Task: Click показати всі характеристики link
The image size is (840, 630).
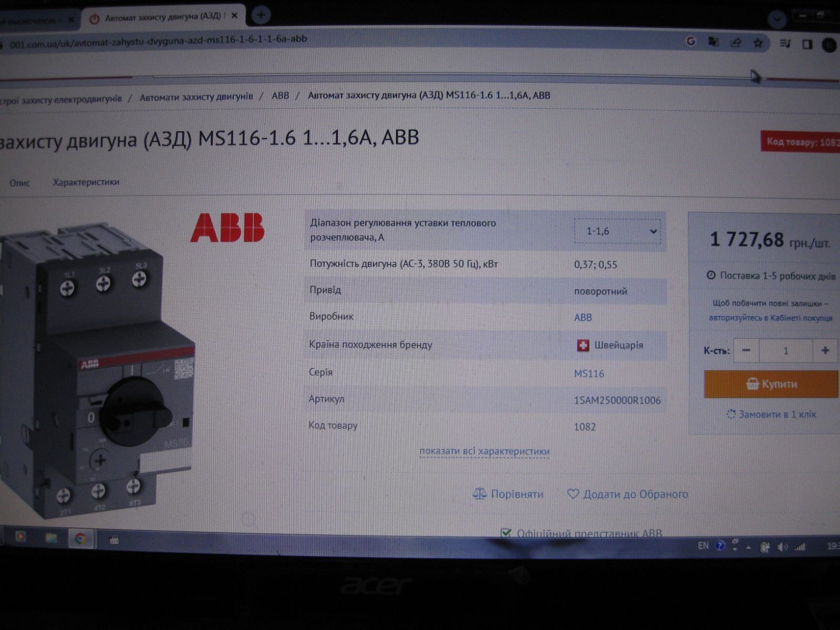Action: pyautogui.click(x=485, y=451)
